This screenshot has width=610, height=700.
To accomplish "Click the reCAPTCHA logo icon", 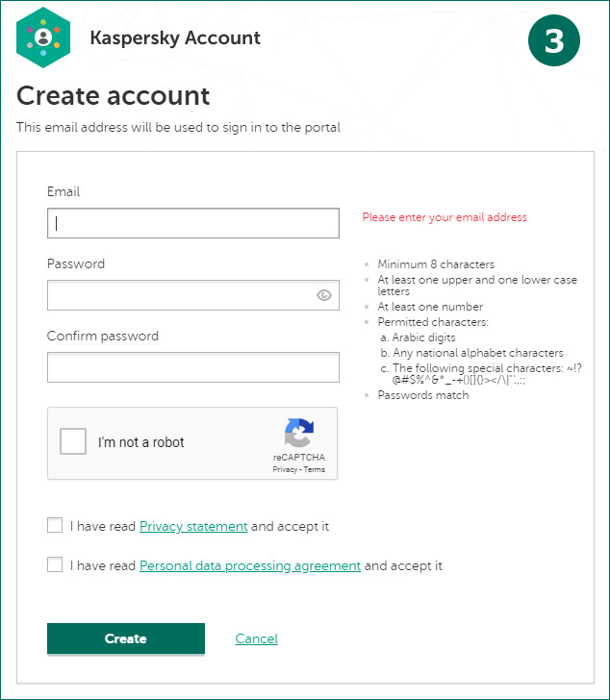I will pos(298,433).
